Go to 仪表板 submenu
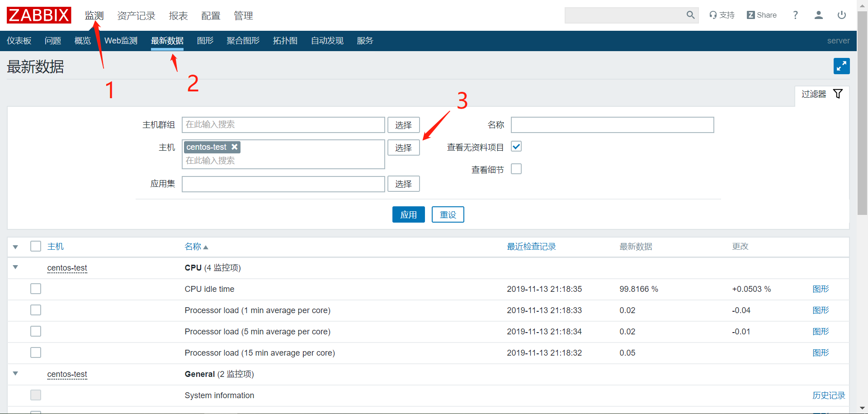 pyautogui.click(x=19, y=41)
